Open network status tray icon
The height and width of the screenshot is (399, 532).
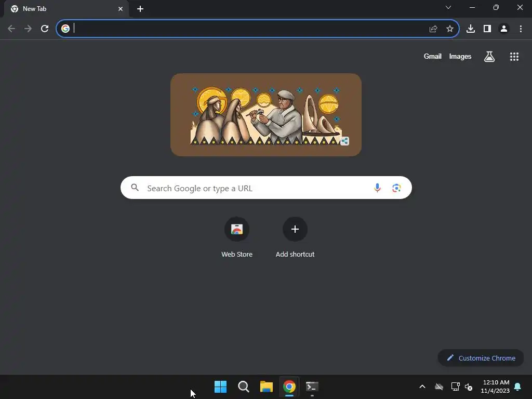[x=455, y=387]
